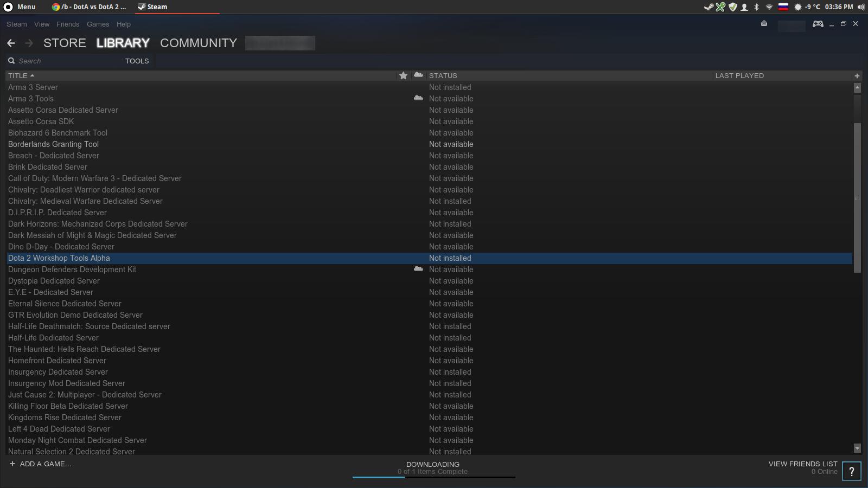Click the user account tray icon
The height and width of the screenshot is (488, 868).
[745, 7]
